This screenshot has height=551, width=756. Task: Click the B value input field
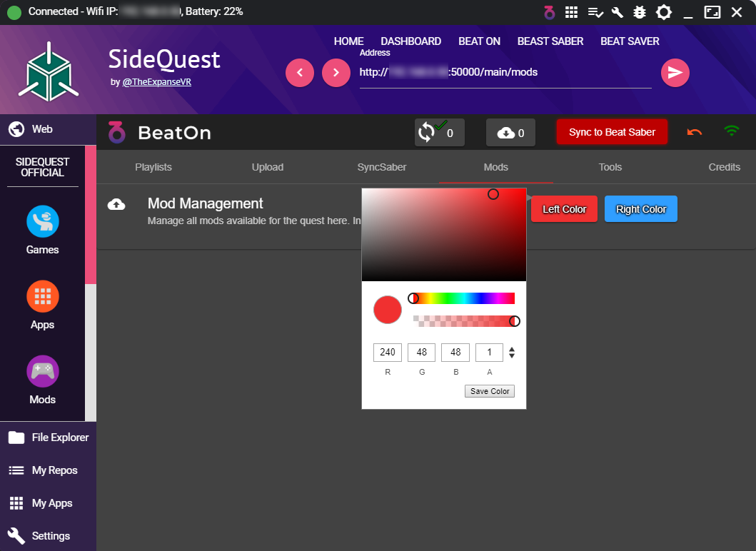(x=455, y=353)
